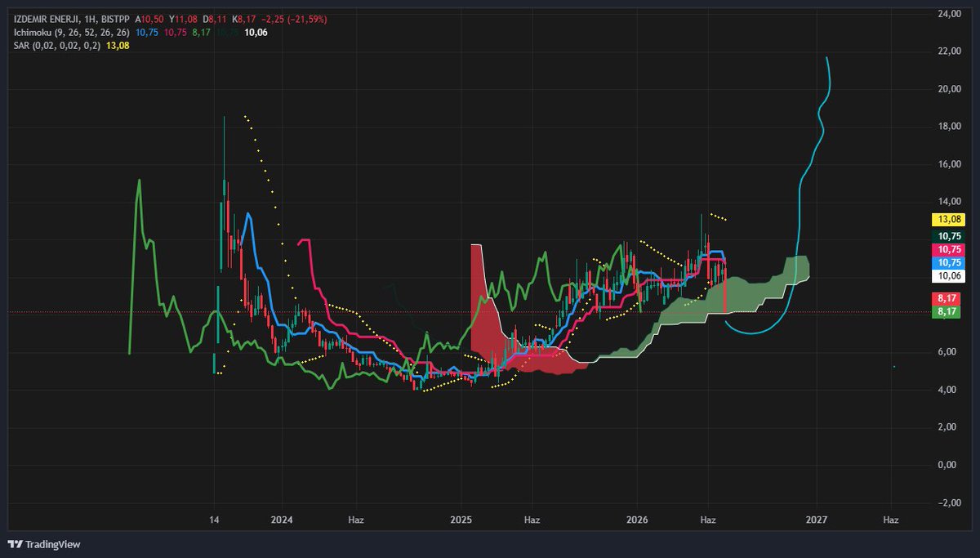Click the 2,00 price axis label

coord(948,427)
